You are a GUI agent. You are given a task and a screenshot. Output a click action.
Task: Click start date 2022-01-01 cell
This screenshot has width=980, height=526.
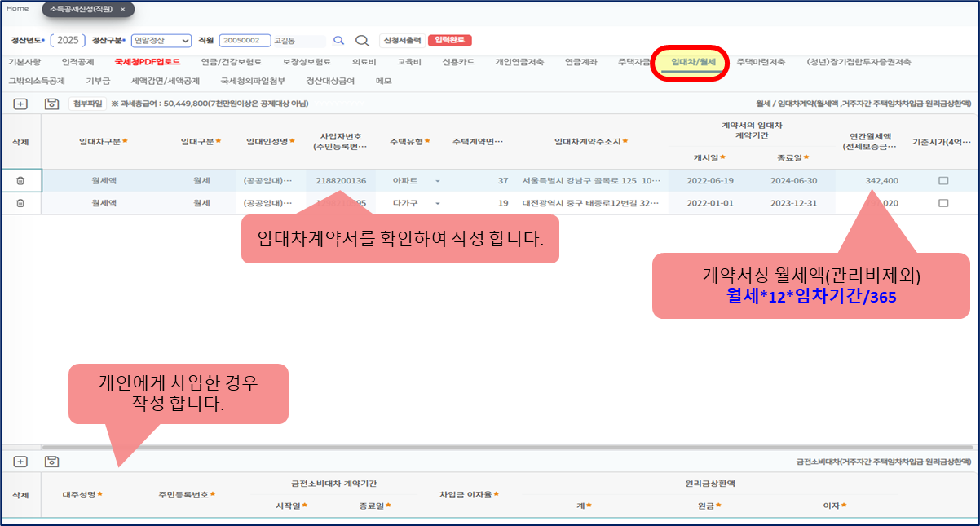pos(710,202)
